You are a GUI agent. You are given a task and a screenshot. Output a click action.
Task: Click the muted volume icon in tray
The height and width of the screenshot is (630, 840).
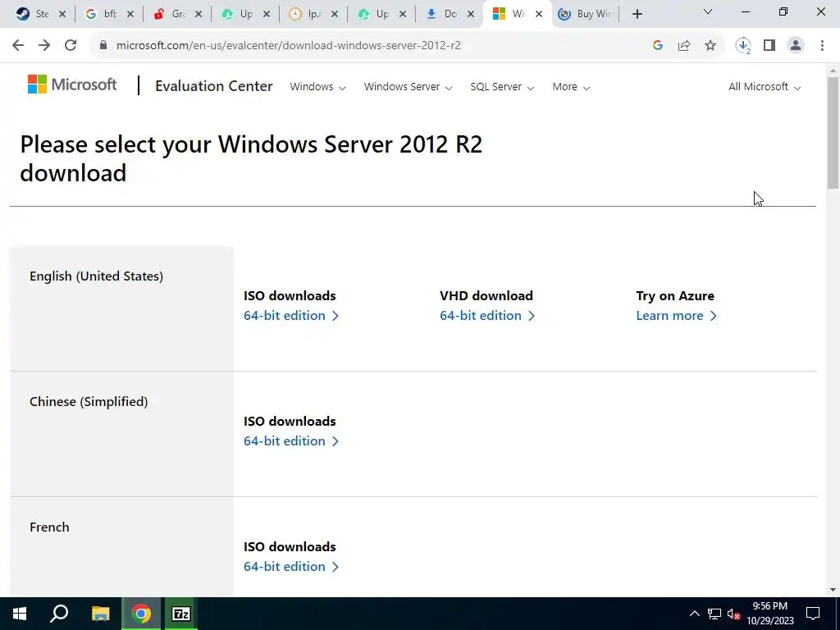point(733,614)
